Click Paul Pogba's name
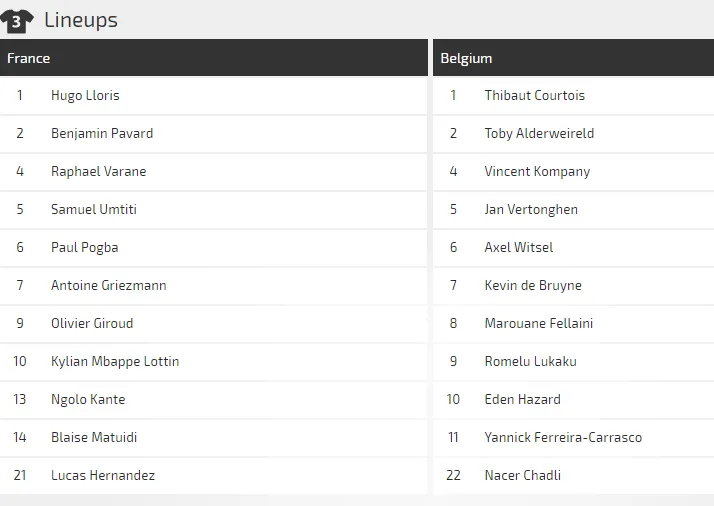Viewport: 714px width, 506px height. [x=84, y=248]
